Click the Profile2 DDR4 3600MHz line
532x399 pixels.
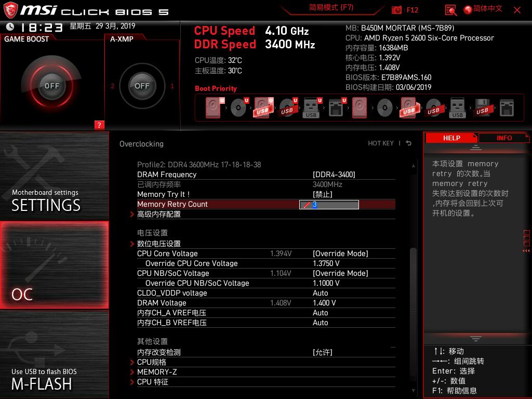point(199,165)
